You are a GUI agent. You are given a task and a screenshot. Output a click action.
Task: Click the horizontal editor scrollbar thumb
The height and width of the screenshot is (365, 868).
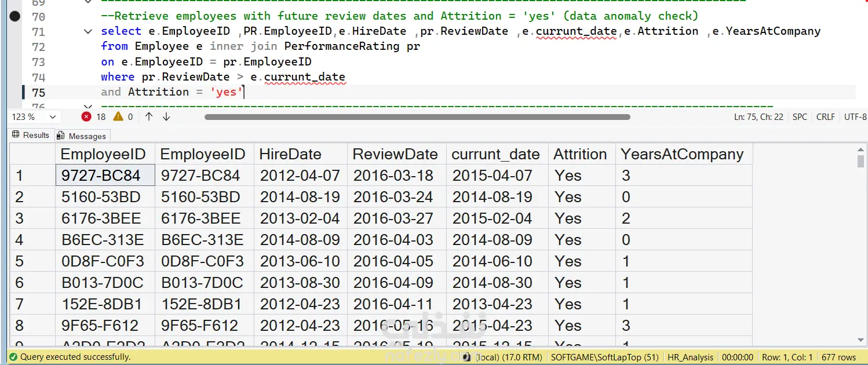(417, 117)
